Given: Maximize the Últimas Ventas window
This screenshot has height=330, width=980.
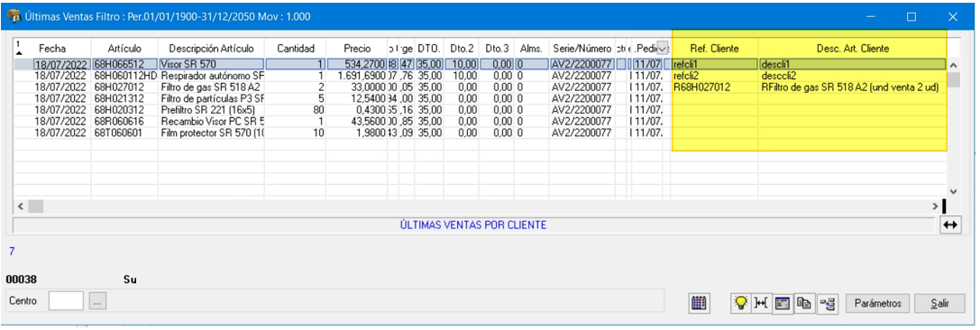Looking at the screenshot, I should [x=911, y=17].
